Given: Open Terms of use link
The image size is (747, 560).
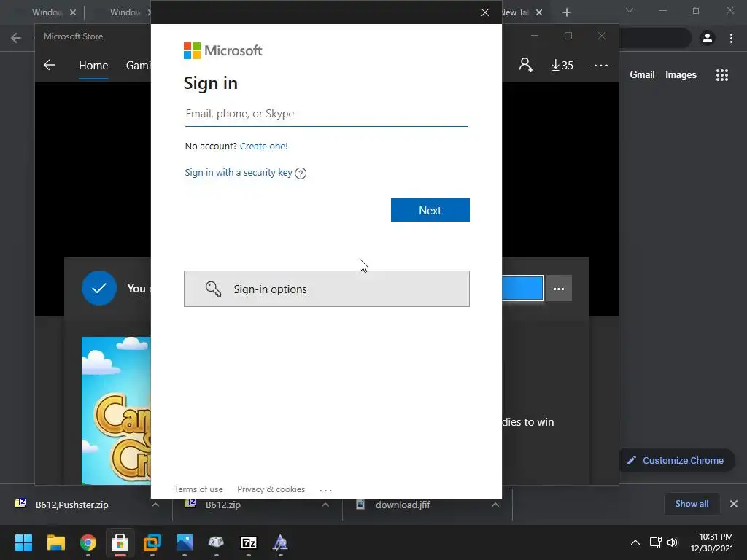Looking at the screenshot, I should coord(198,489).
